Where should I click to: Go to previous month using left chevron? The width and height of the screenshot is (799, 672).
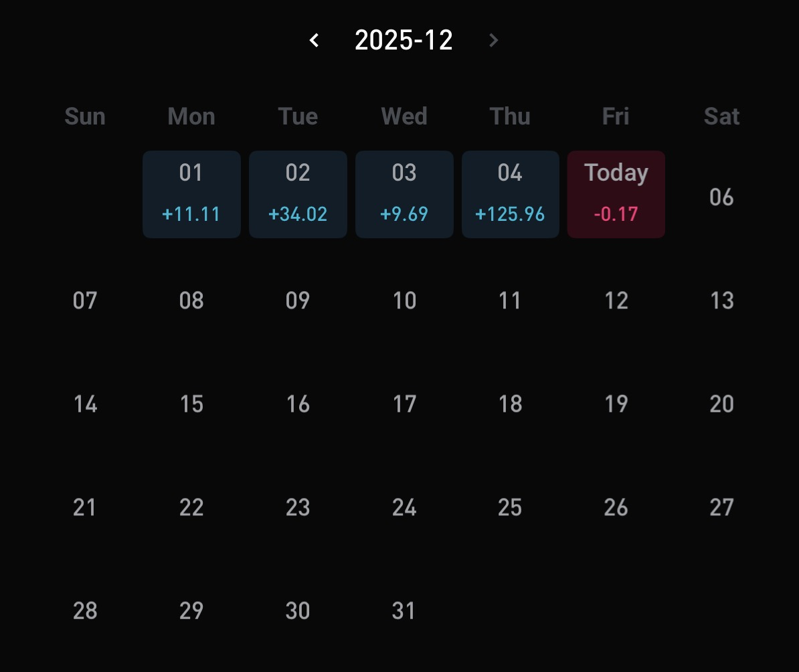pyautogui.click(x=314, y=41)
